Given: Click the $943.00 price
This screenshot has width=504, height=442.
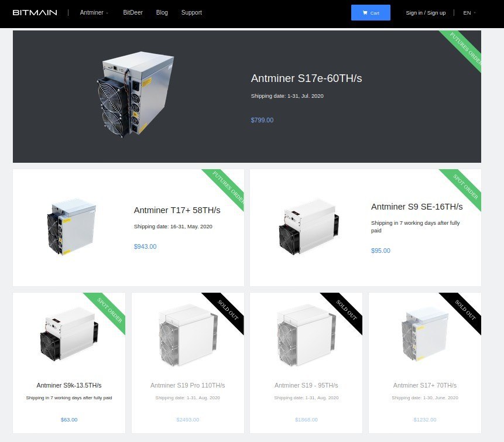Looking at the screenshot, I should (145, 246).
